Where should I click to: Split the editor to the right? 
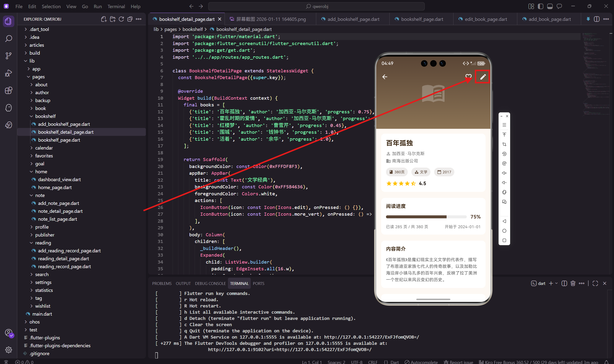[596, 19]
